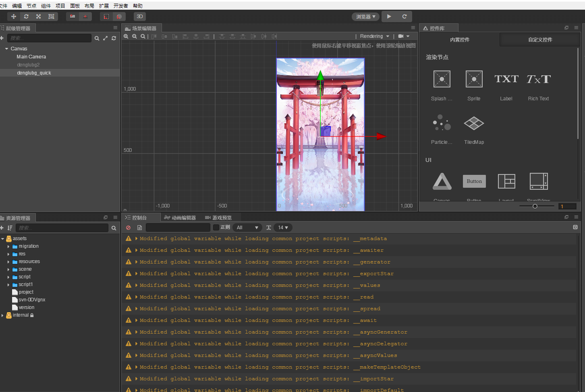The height and width of the screenshot is (392, 585).
Task: Run the game preview play button
Action: tap(389, 17)
